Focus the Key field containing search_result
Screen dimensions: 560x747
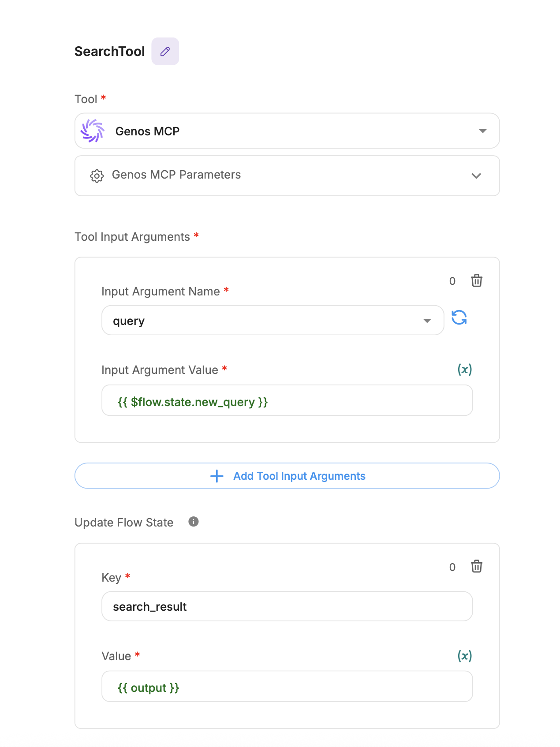[287, 606]
